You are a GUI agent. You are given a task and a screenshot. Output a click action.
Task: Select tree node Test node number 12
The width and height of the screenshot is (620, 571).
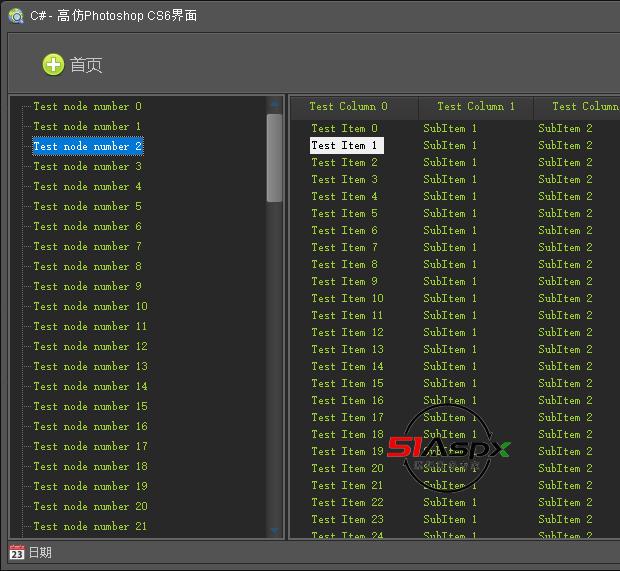pyautogui.click(x=91, y=346)
